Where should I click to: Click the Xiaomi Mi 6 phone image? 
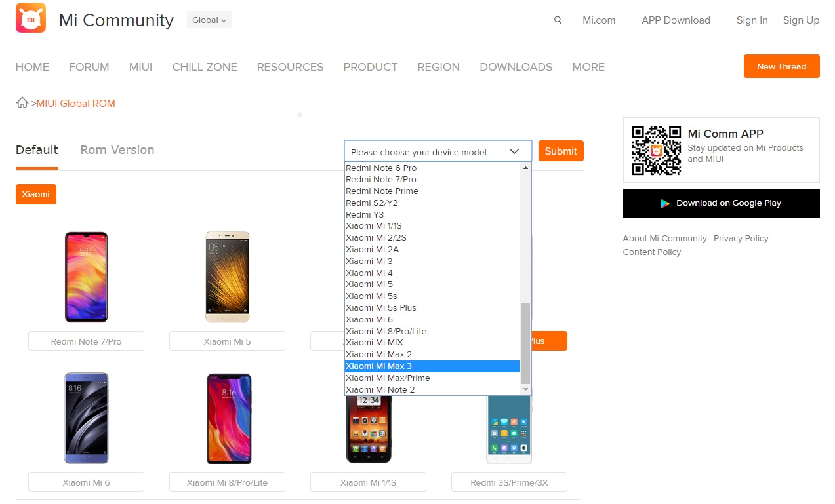tap(86, 417)
